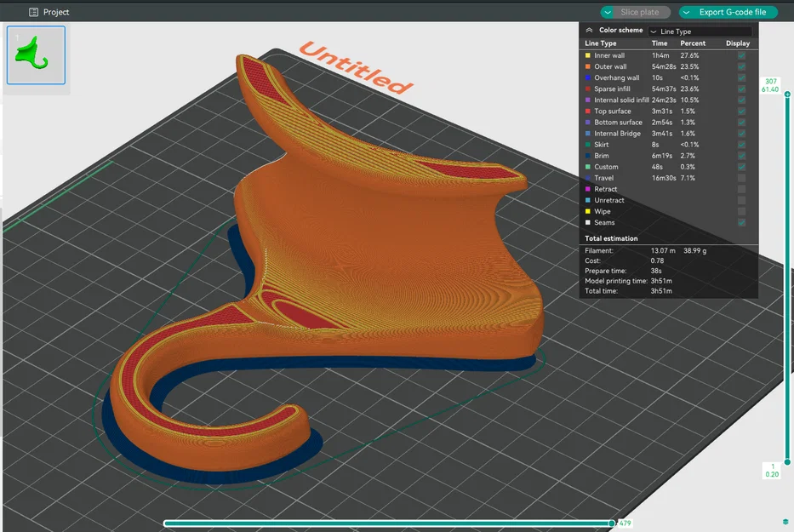Toggle the Seams display checkbox

tap(742, 222)
